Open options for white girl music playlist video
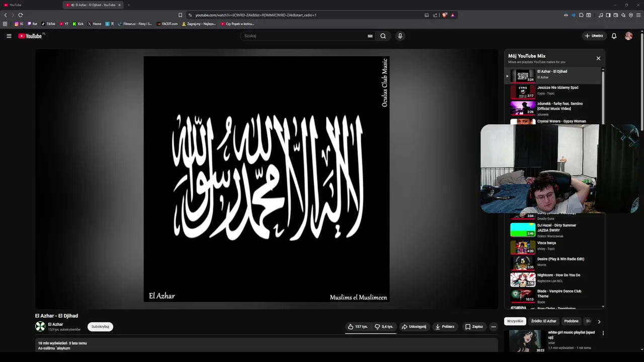 click(603, 333)
